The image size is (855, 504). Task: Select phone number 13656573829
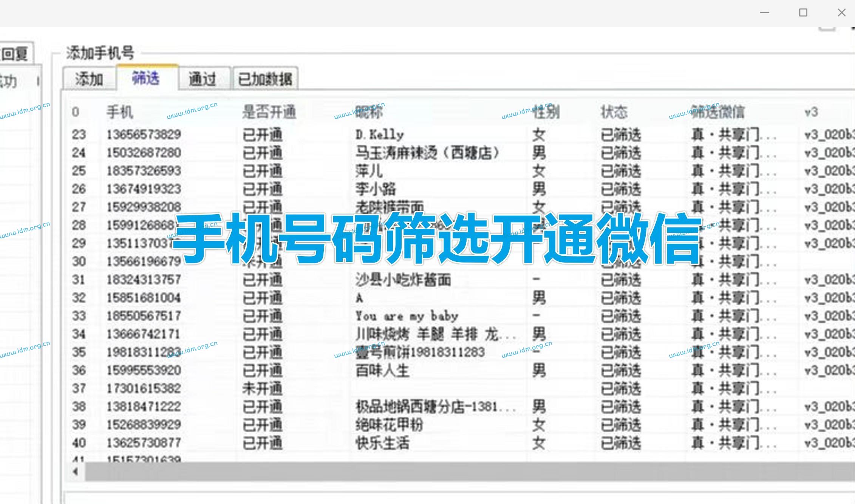tap(144, 135)
